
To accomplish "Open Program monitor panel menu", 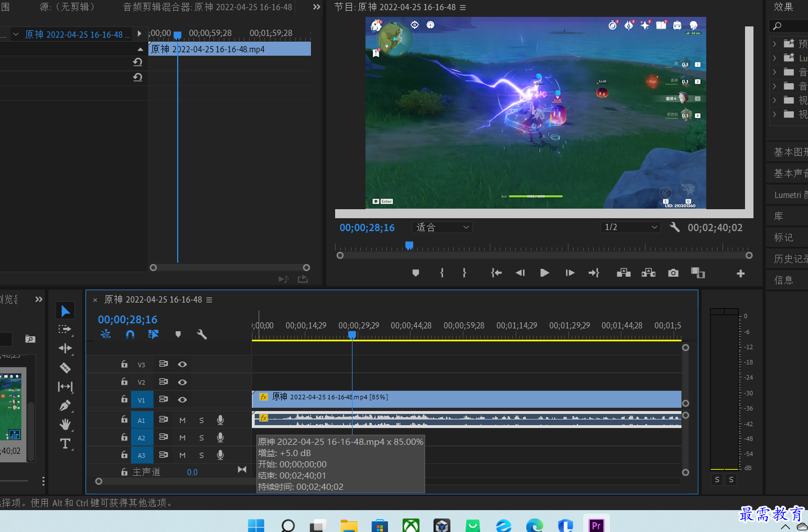I will pyautogui.click(x=463, y=7).
